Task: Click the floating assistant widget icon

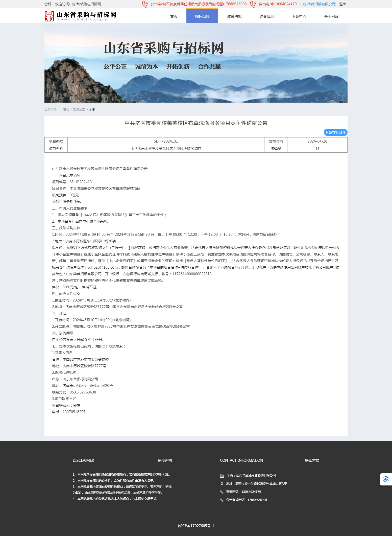Action: click(x=386, y=479)
